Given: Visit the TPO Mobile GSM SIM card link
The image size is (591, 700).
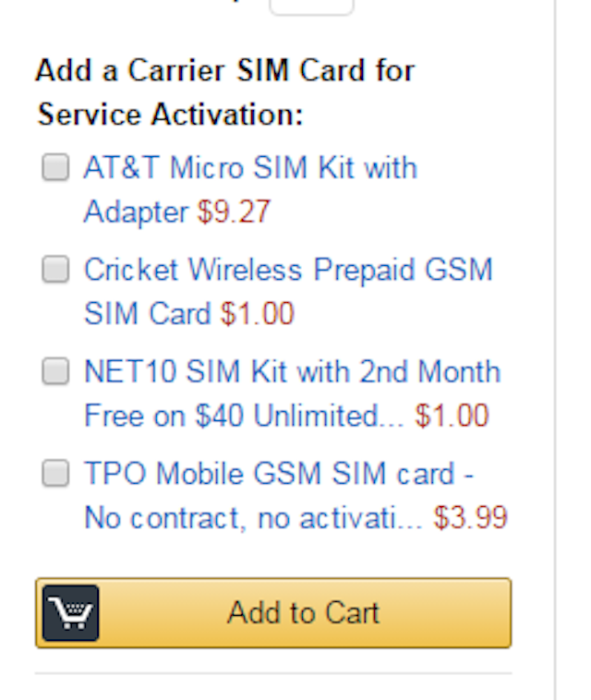Looking at the screenshot, I should 279,475.
